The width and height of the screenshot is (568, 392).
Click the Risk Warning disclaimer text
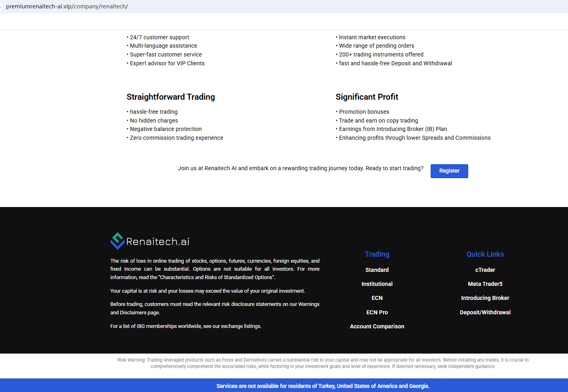(323, 363)
